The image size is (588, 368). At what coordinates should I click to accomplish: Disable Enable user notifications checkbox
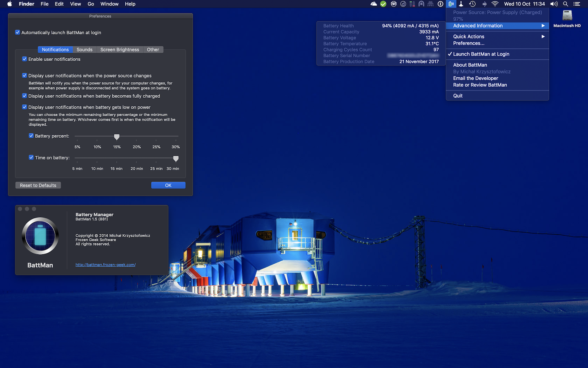coord(24,59)
